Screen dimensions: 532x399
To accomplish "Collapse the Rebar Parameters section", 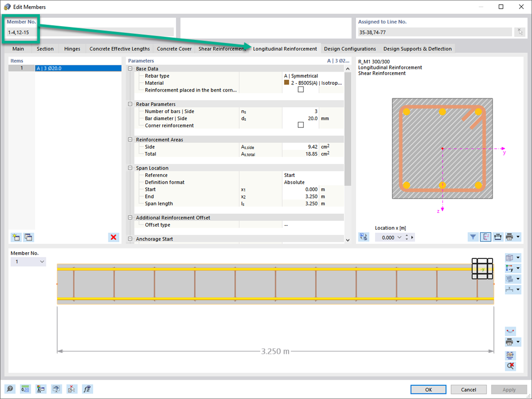I will coord(131,104).
